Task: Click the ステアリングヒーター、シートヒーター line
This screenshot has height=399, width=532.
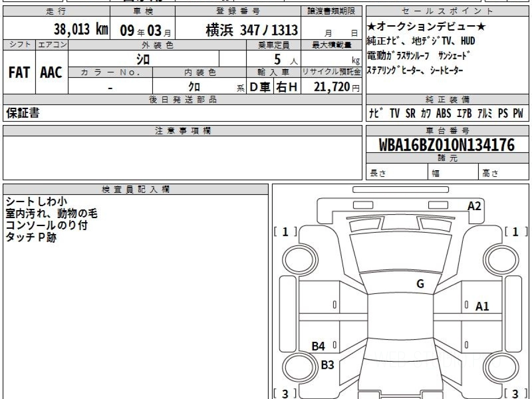Action: (415, 70)
